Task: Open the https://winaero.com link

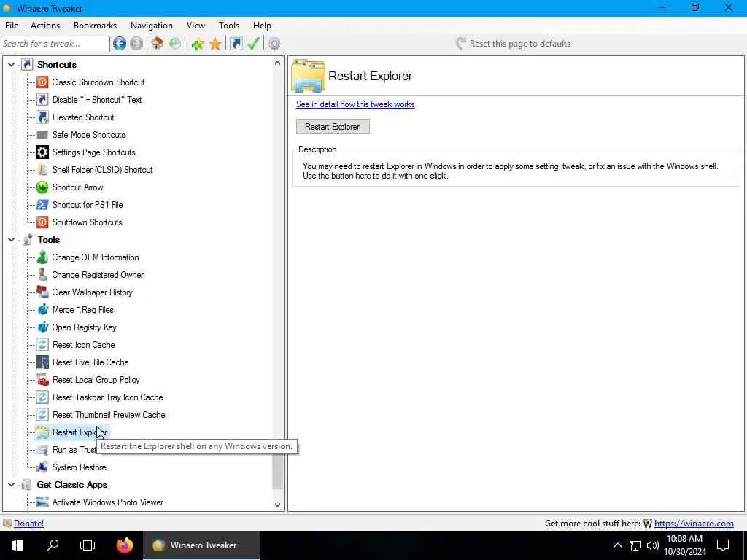Action: [x=694, y=524]
